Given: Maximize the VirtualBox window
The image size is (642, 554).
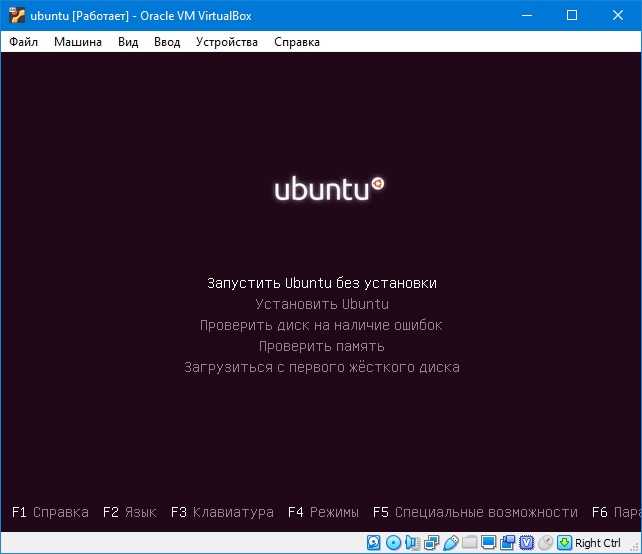Looking at the screenshot, I should click(572, 16).
